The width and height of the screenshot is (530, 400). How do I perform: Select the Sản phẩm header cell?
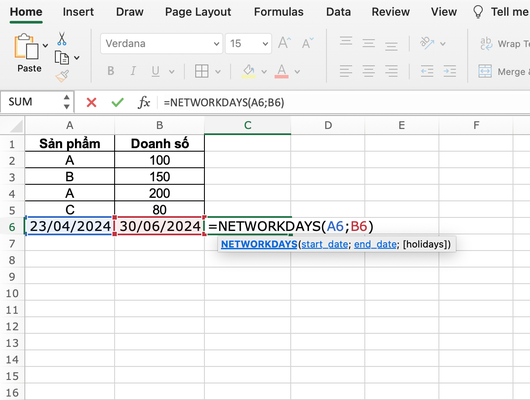(70, 143)
